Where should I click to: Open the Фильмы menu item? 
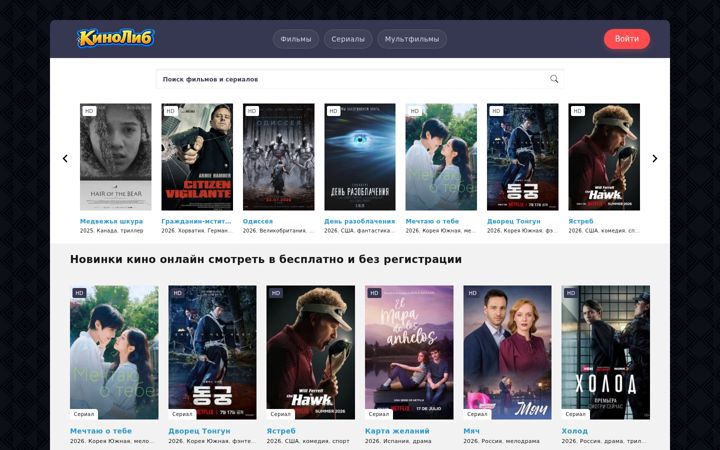(296, 39)
